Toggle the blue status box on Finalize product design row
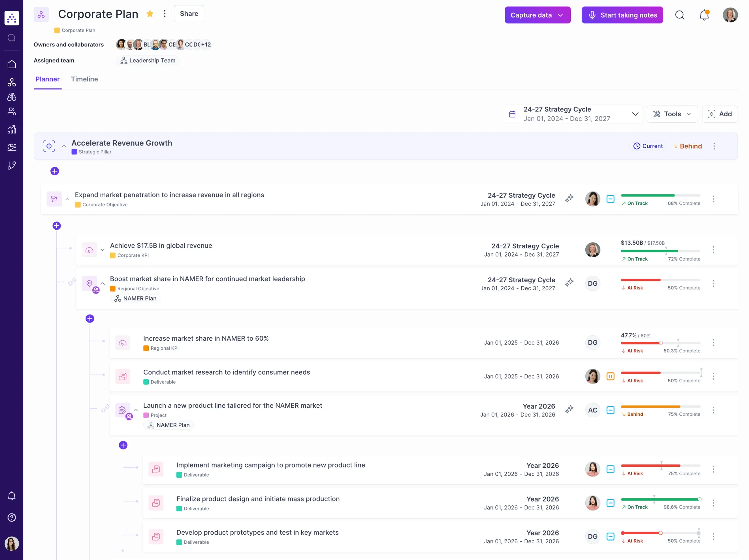This screenshot has height=560, width=749. pyautogui.click(x=610, y=503)
